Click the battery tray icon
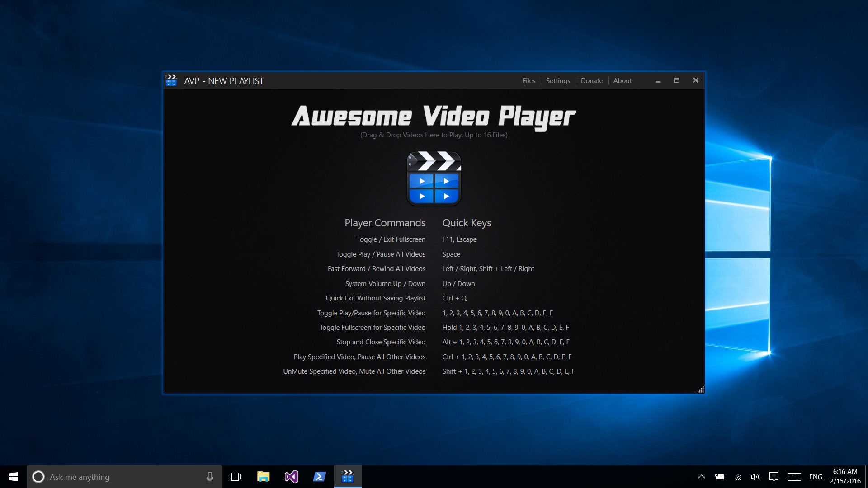868x488 pixels. click(719, 477)
